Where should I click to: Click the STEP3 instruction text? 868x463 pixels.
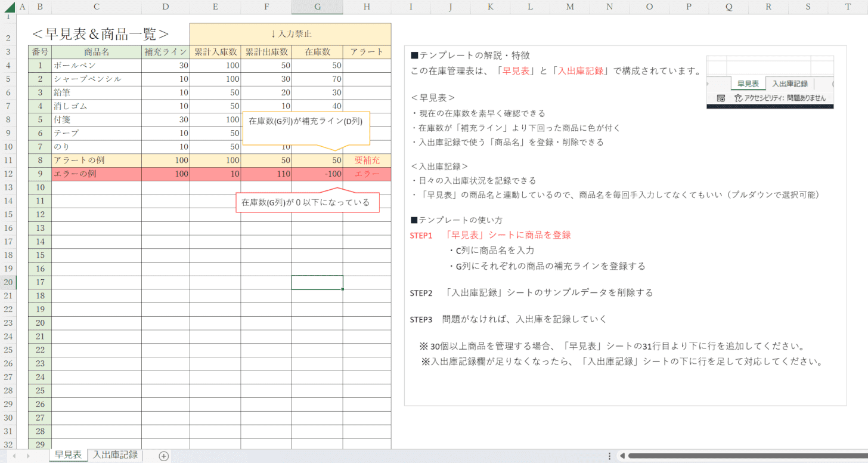[x=509, y=319]
